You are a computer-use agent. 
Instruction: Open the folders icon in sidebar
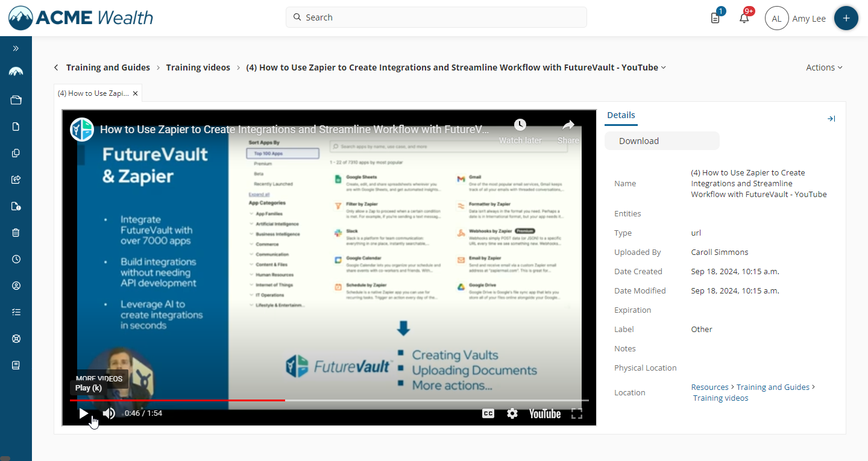tap(16, 100)
